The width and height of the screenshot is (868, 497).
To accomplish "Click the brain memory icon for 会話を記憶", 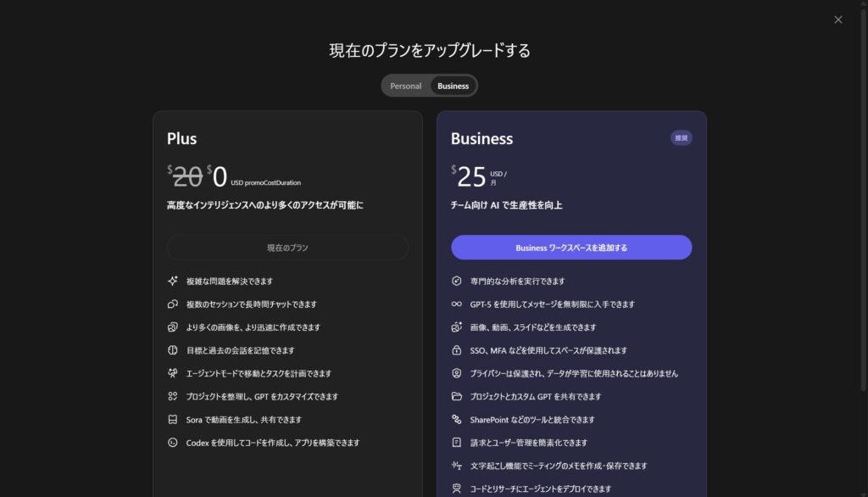I will 173,349.
